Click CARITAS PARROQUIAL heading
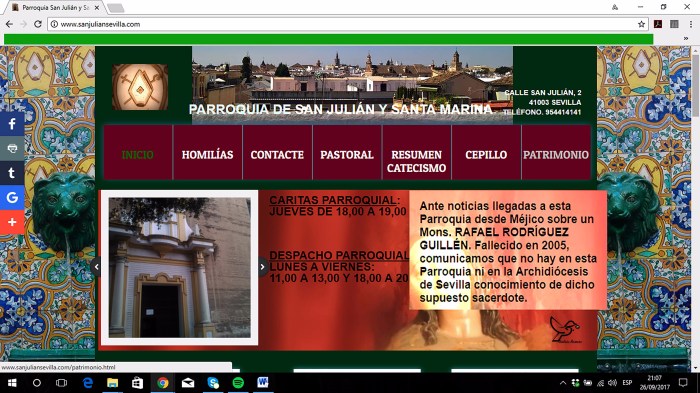Screen dimensions: 700x393 pyautogui.click(x=334, y=200)
